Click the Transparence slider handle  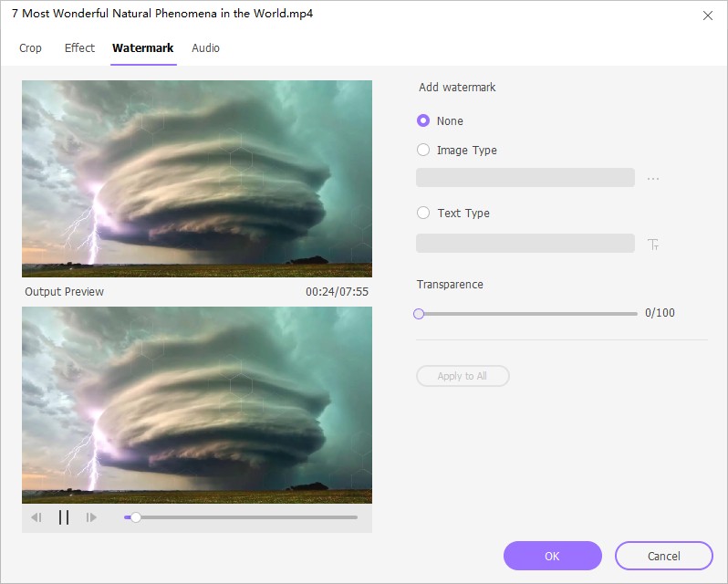coord(419,313)
